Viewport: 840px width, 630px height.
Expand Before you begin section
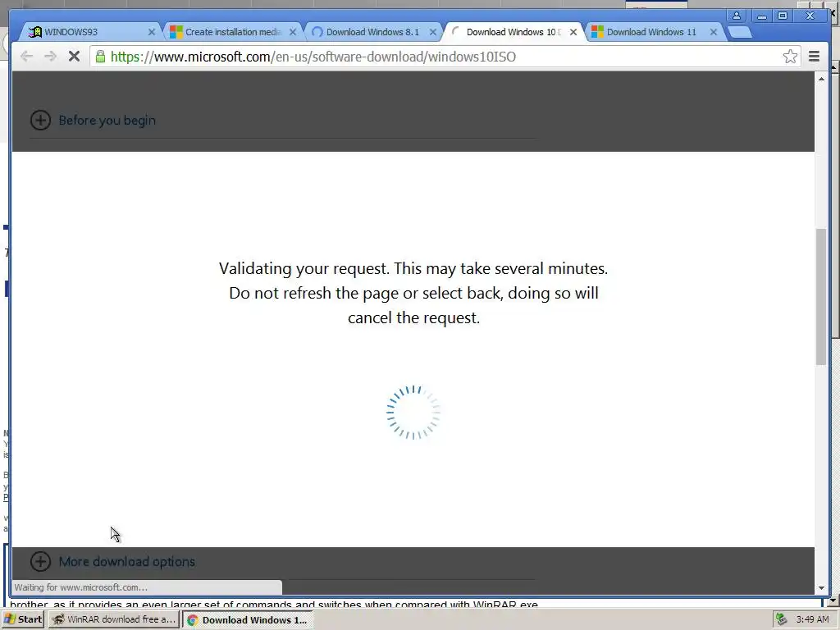(x=93, y=120)
